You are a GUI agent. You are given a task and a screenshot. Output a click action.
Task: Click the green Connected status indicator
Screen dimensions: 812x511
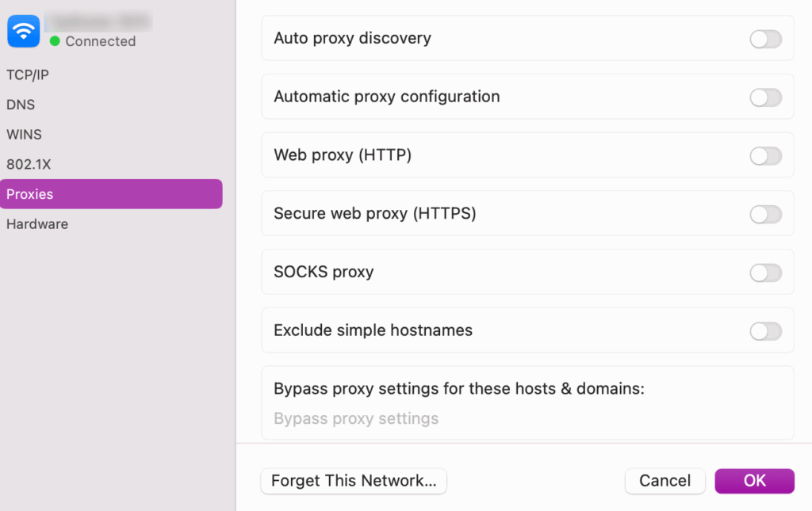(x=54, y=41)
